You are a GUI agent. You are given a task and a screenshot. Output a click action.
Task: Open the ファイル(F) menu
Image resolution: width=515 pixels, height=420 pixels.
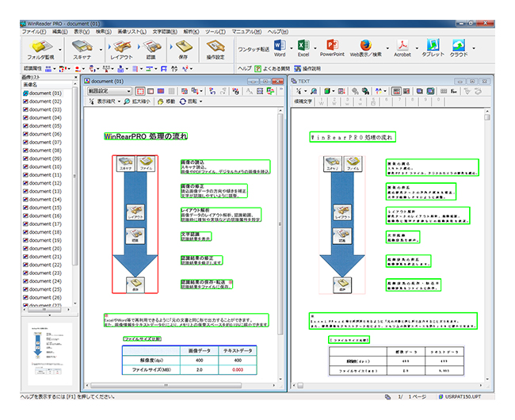coord(34,32)
